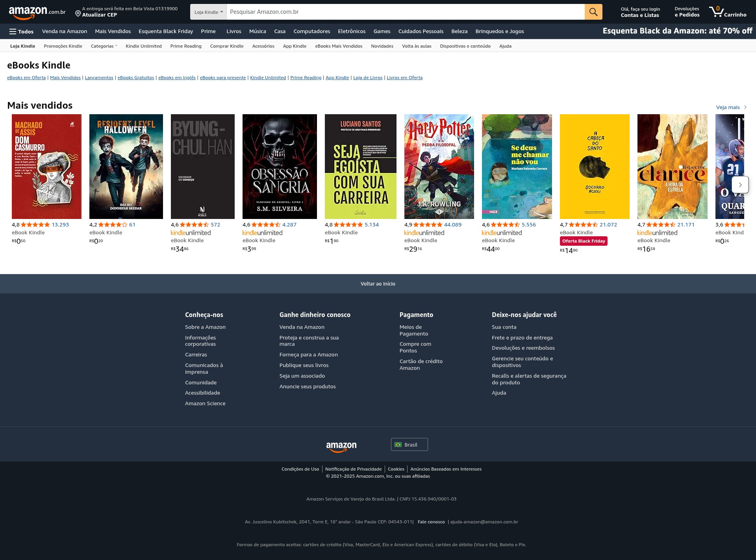Open the Resident Level Halloween cover

coord(126,167)
